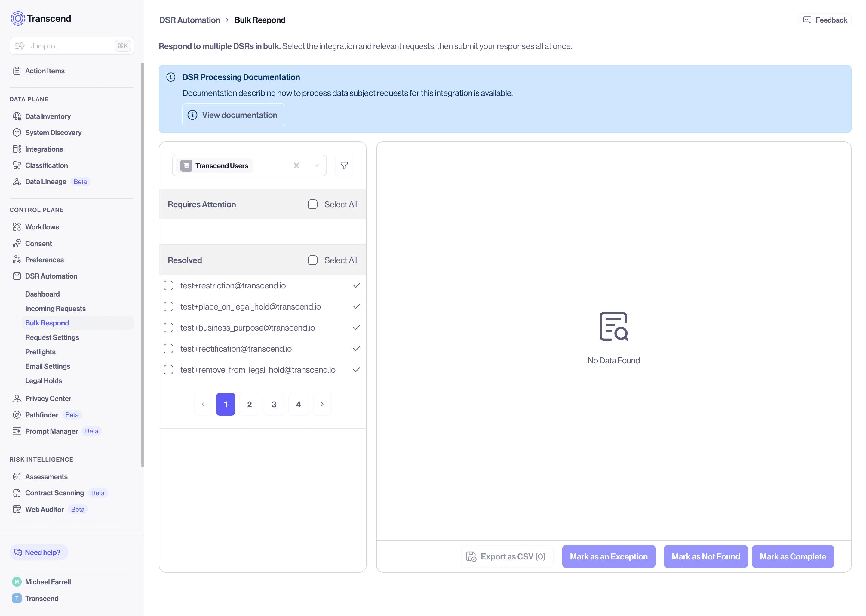The image size is (866, 616).
Task: Expand the Transcend Users integration dropdown
Action: coord(317,166)
